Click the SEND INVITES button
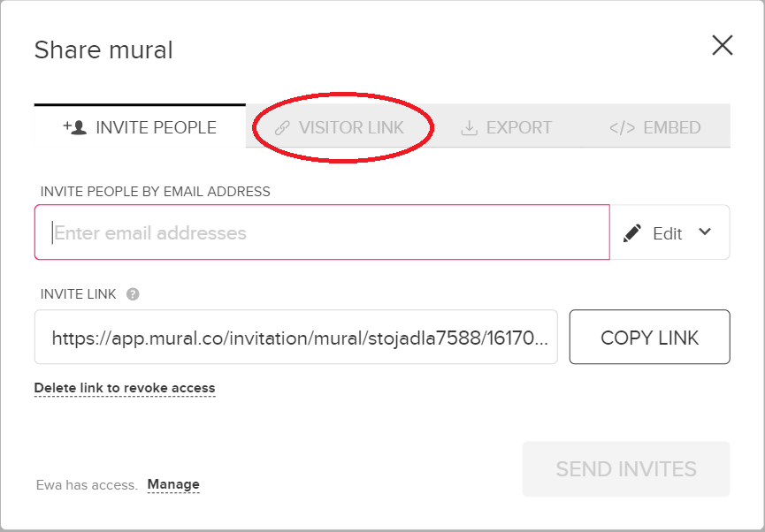 [626, 469]
